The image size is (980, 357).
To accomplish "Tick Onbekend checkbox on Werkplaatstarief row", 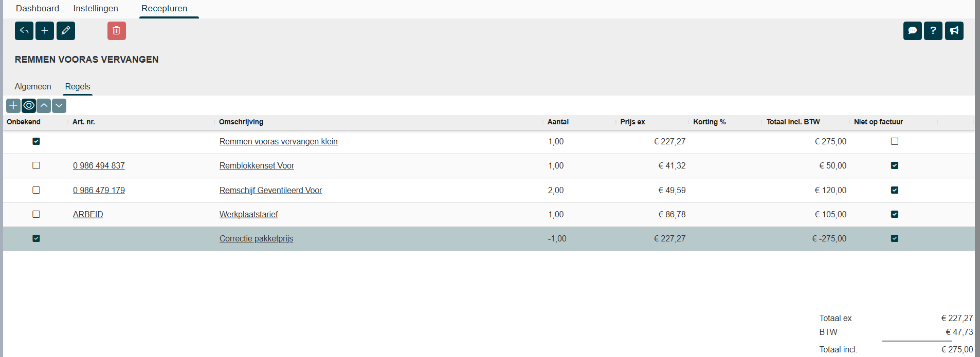I will click(x=36, y=214).
